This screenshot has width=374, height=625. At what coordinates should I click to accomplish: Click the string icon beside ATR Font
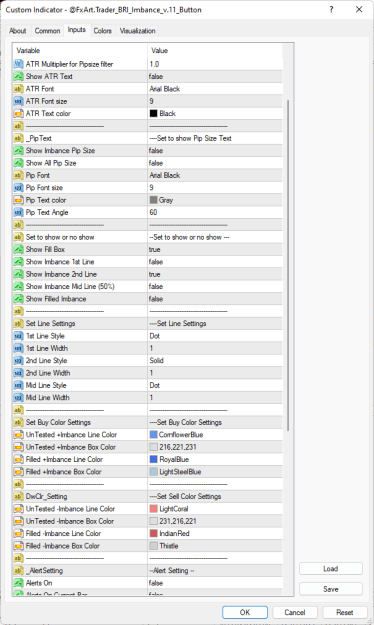[x=18, y=89]
